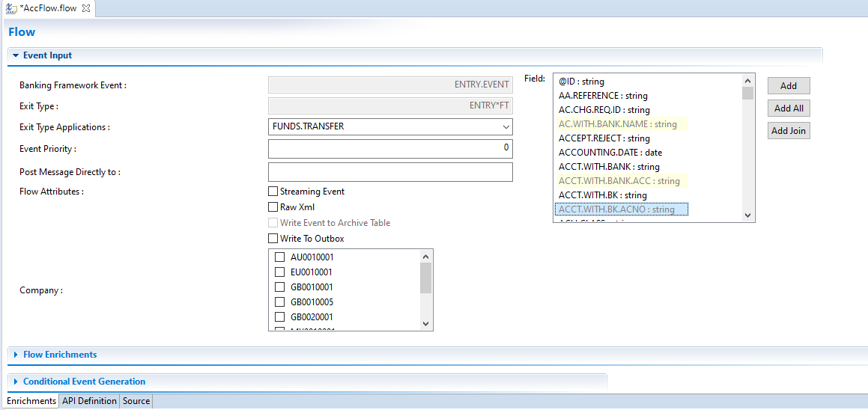Check the Write To Outbox option

point(273,239)
